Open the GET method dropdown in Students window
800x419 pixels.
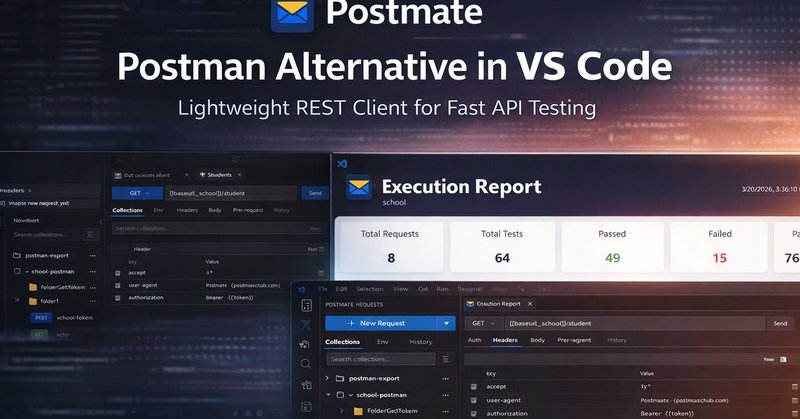(138, 193)
